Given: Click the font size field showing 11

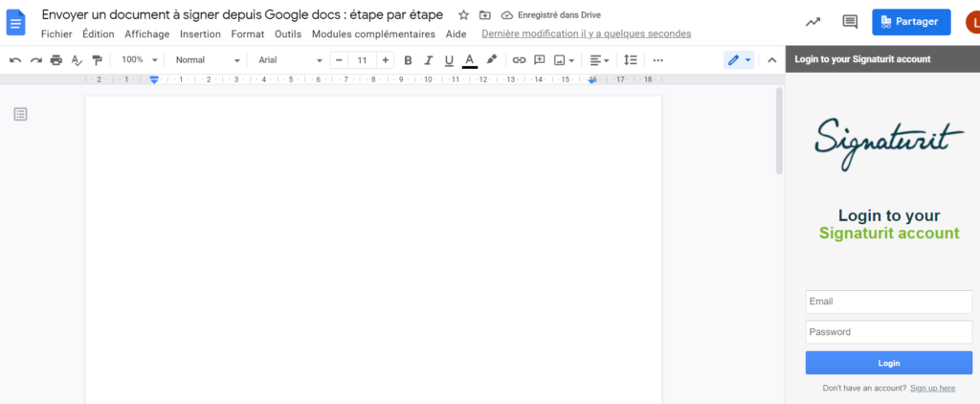Looking at the screenshot, I should [362, 60].
